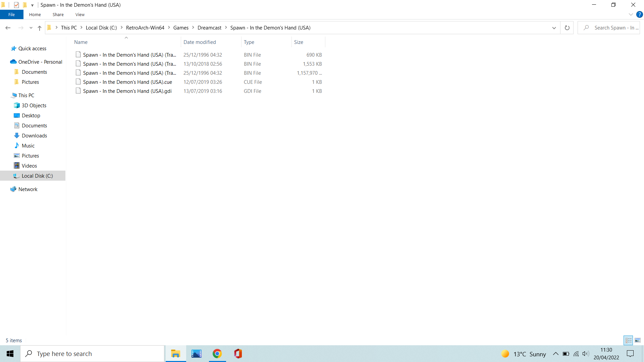Expand chevron after This PC in breadcrumb
The height and width of the screenshot is (362, 644).
pos(81,28)
